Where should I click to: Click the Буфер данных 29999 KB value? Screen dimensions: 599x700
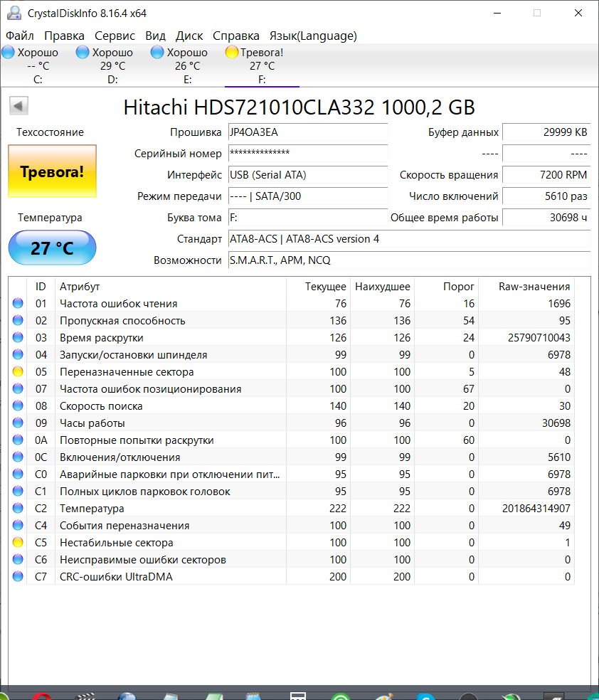tap(546, 132)
